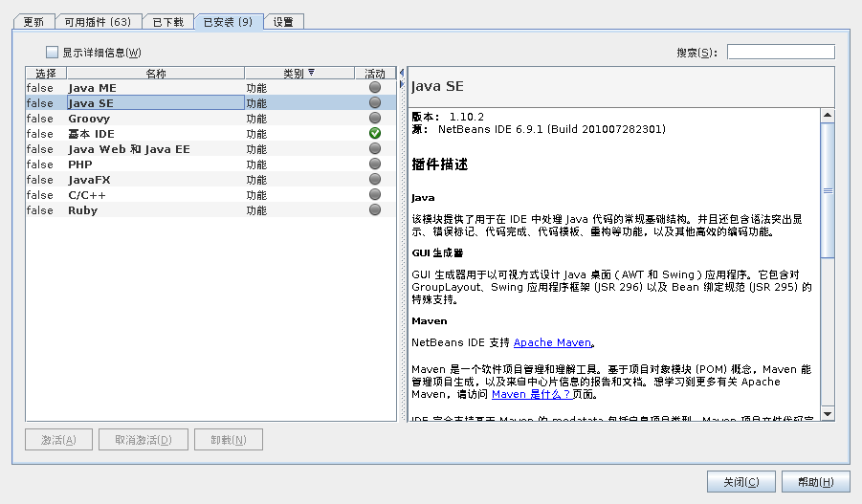The width and height of the screenshot is (862, 504).
Task: Toggle selection cell for Ruby
Action: 46,210
